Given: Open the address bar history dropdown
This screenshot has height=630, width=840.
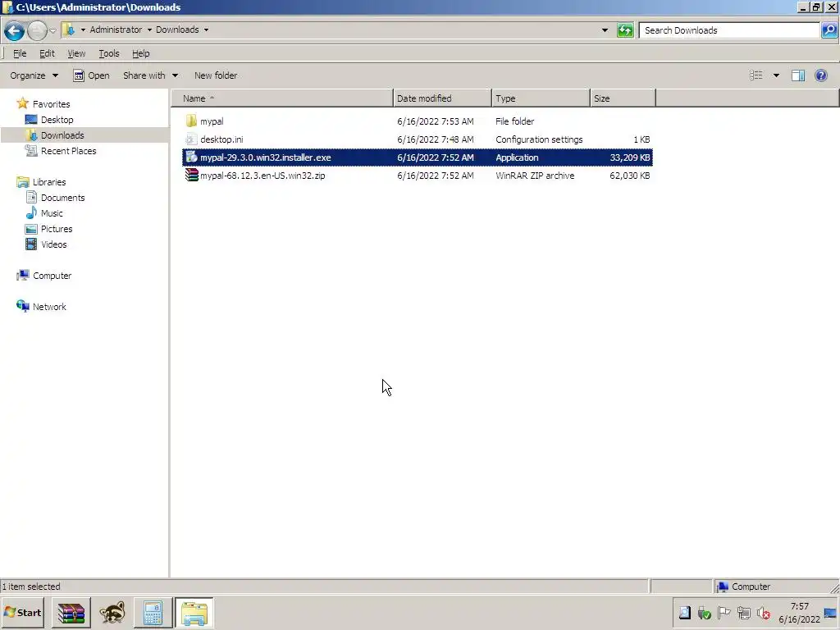Looking at the screenshot, I should point(605,30).
